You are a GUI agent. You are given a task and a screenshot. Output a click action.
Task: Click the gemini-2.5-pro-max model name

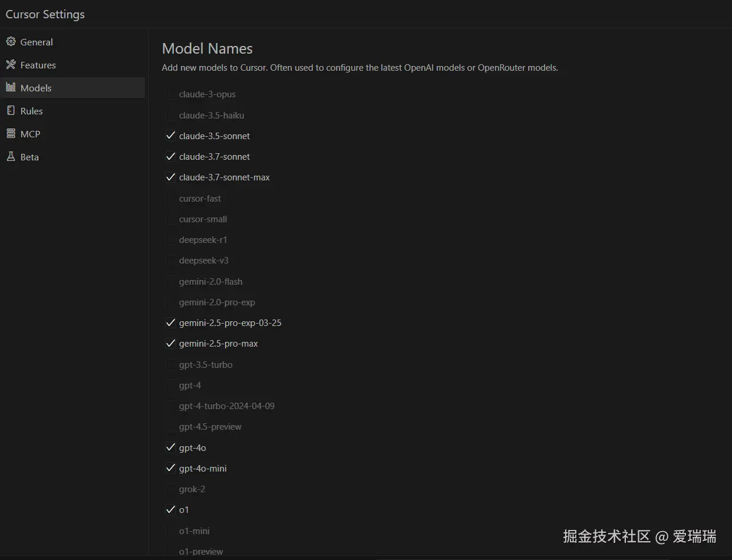coord(218,344)
